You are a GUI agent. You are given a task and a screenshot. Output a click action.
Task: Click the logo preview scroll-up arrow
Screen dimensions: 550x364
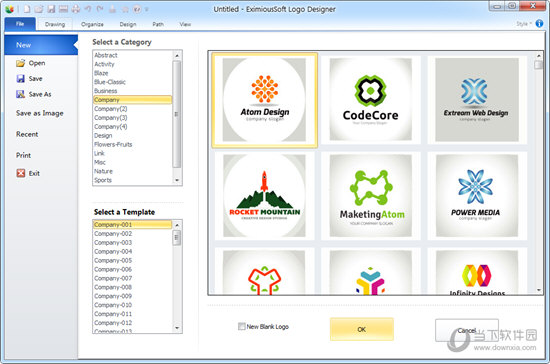[x=539, y=56]
